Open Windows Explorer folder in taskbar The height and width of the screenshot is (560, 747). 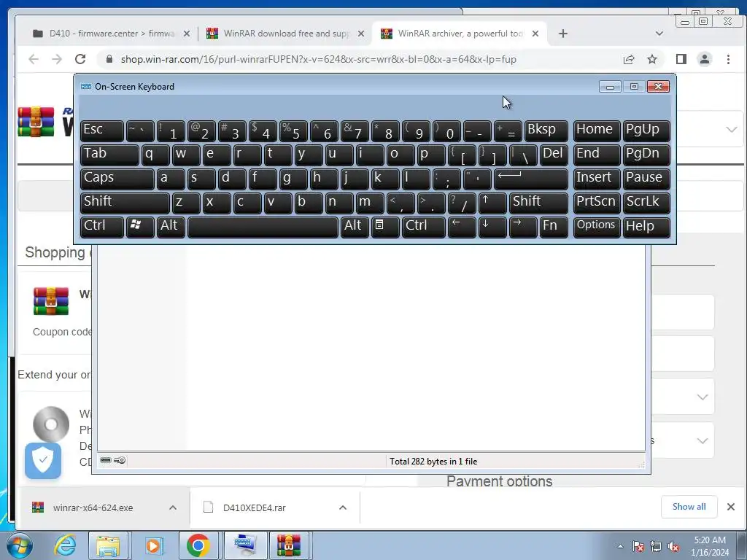(108, 545)
